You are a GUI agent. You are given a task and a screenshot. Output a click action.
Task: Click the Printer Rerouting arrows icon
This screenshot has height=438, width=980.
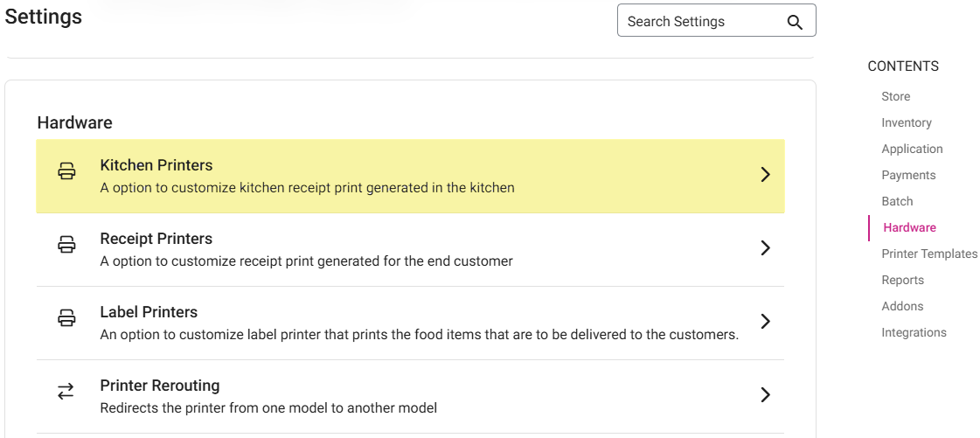coord(66,393)
